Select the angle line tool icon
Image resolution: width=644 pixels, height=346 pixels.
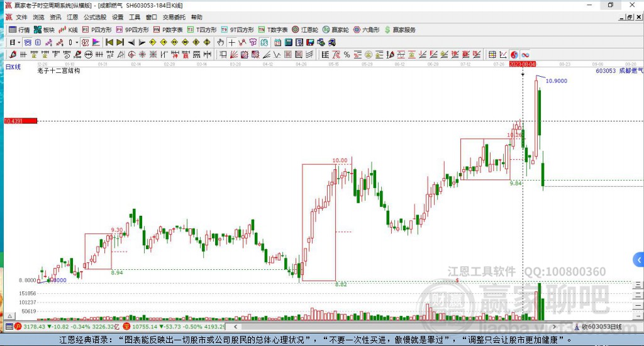coord(267,55)
